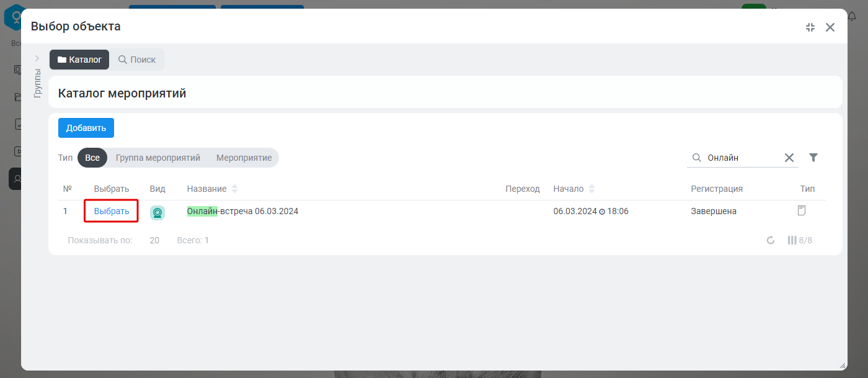The height and width of the screenshot is (378, 868).
Task: Sort by the Начало column
Action: (x=574, y=189)
